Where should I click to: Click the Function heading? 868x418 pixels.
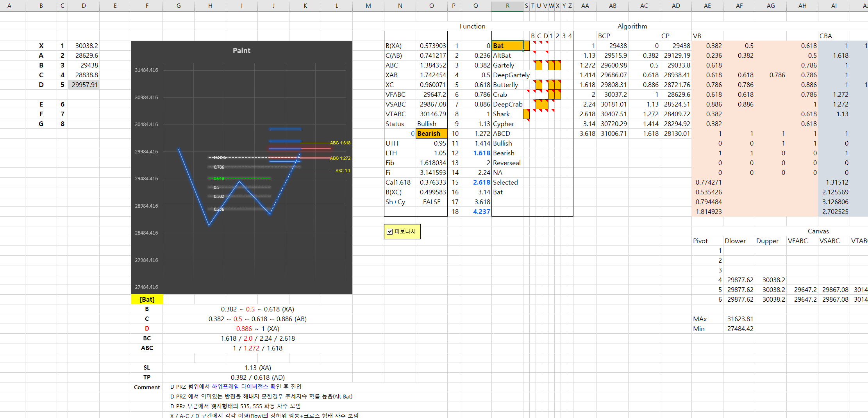pos(472,26)
